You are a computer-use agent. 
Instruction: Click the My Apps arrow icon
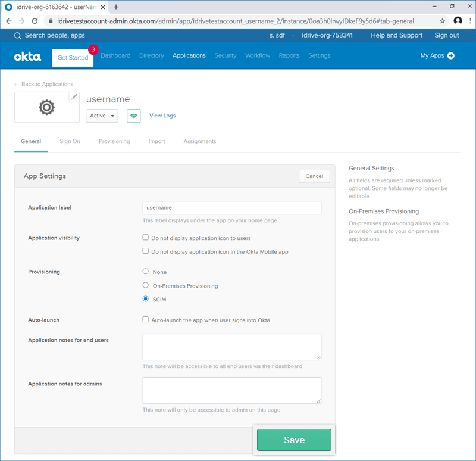coord(451,55)
